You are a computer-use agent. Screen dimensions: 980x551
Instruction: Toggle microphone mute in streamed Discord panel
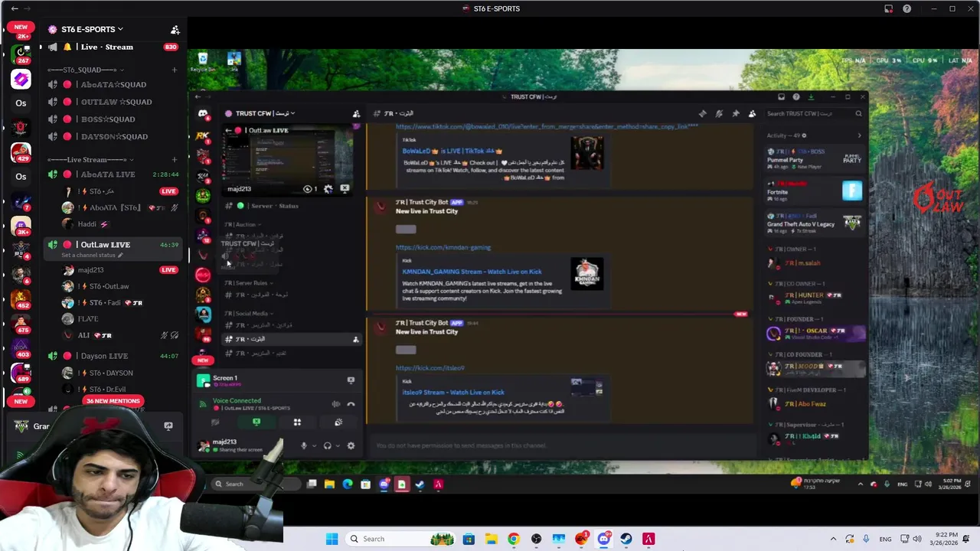[x=303, y=445]
